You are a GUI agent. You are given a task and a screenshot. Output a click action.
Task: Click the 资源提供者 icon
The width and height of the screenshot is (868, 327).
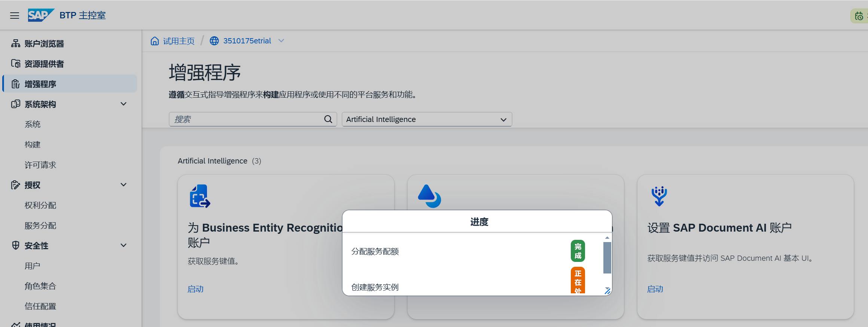tap(16, 64)
